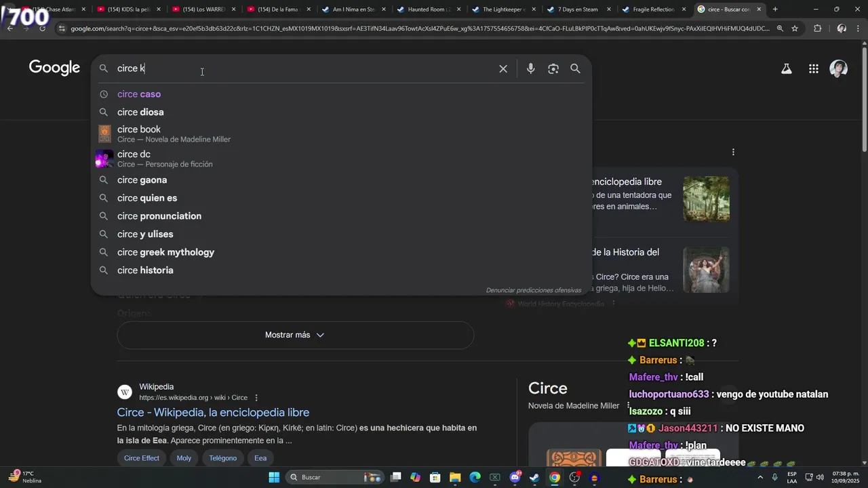The image size is (868, 488).
Task: Go to the Google logo home
Action: pos(55,68)
